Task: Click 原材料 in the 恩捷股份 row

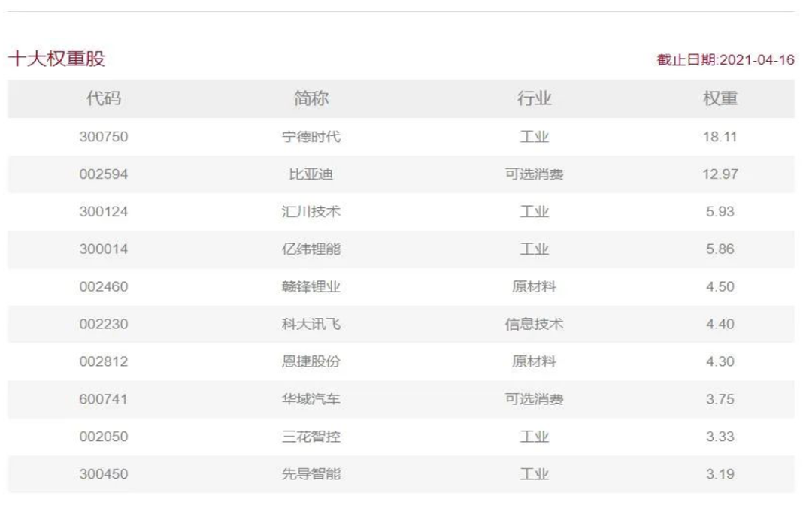Action: click(x=535, y=361)
